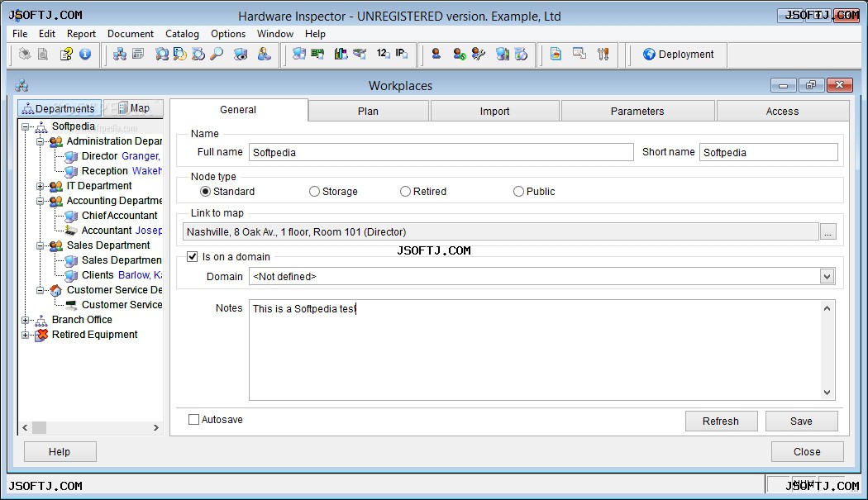The image size is (868, 500).
Task: Click the grayed-out card form toolbar icon
Action: point(138,54)
